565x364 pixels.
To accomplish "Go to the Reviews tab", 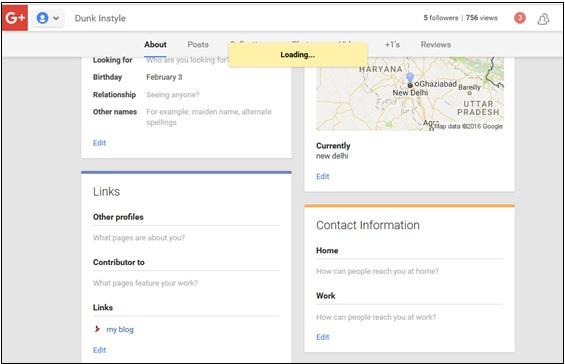I will point(436,44).
